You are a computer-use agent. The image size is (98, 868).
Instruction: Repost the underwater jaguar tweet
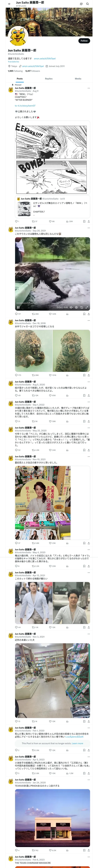[35, 375]
